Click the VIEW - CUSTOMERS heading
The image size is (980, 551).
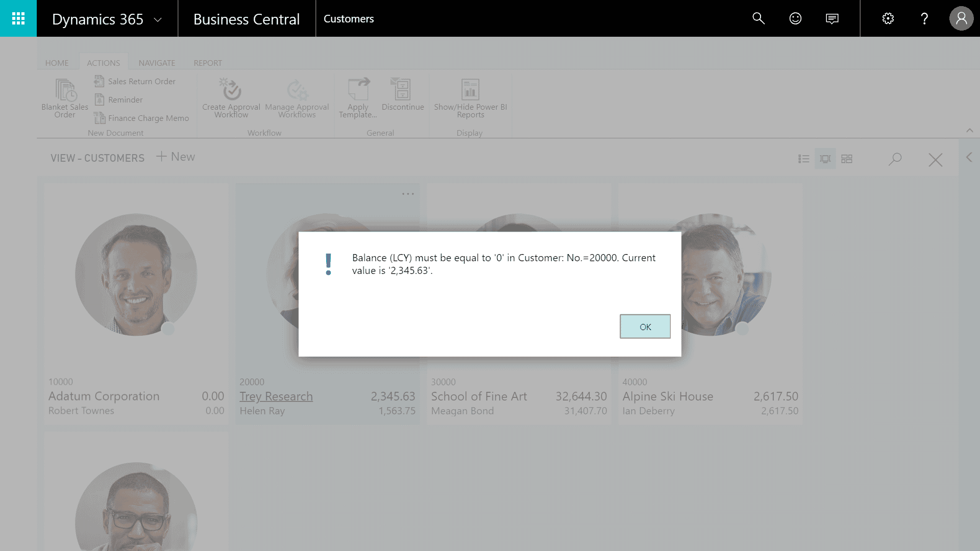(x=97, y=158)
